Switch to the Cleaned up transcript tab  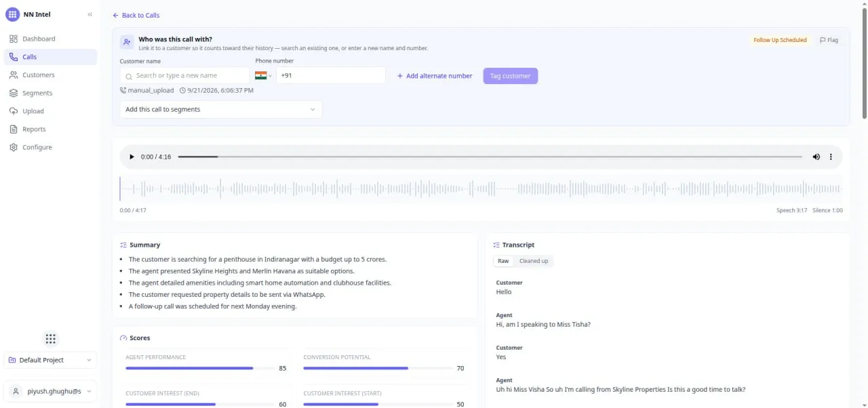coord(534,261)
